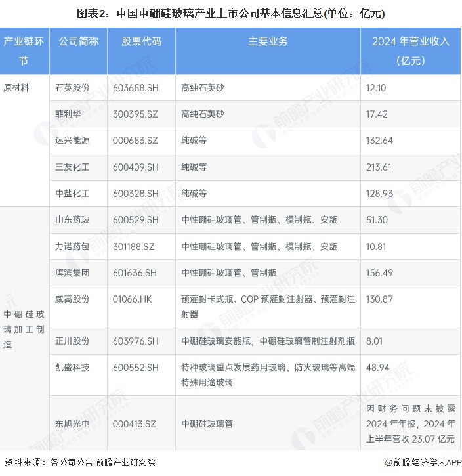Image resolution: width=462 pixels, height=476 pixels.
Task: Click 预灌封卡式瓶 business description
Action: (268, 307)
